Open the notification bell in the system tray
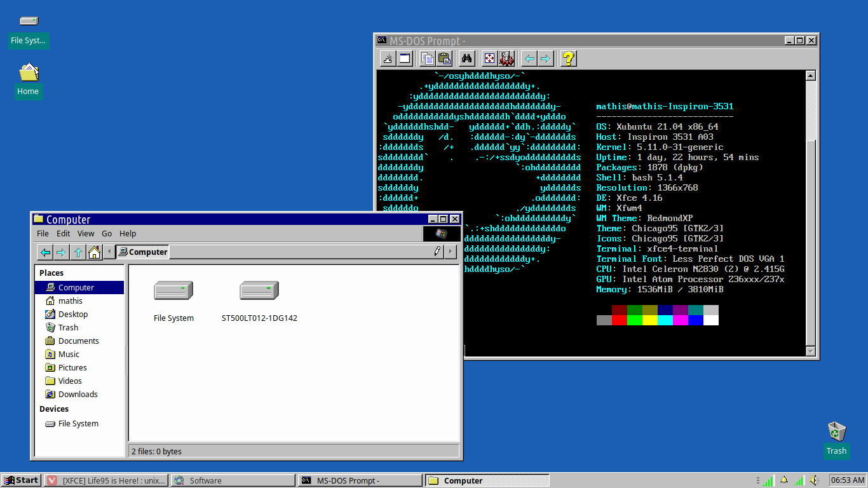 pos(784,481)
